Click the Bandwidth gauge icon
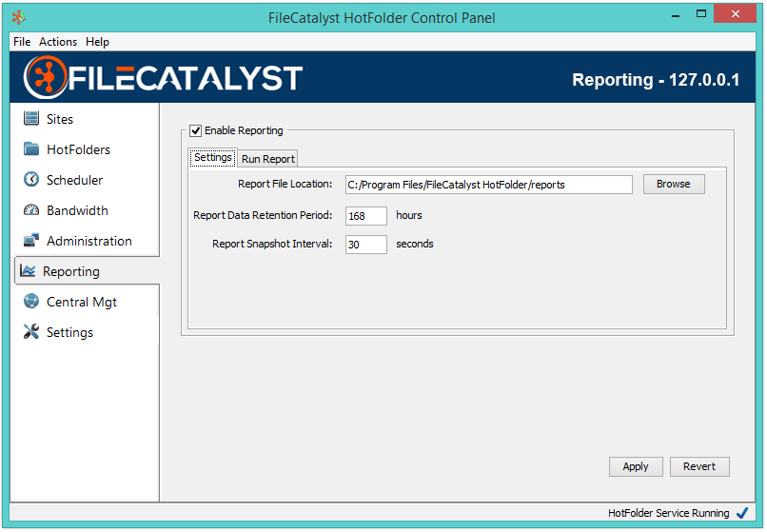 point(30,210)
